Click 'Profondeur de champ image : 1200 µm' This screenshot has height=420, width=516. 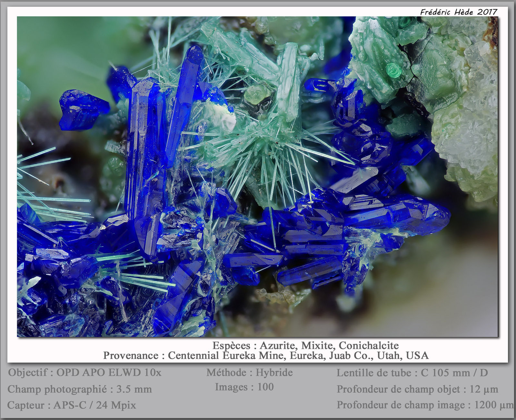click(425, 405)
